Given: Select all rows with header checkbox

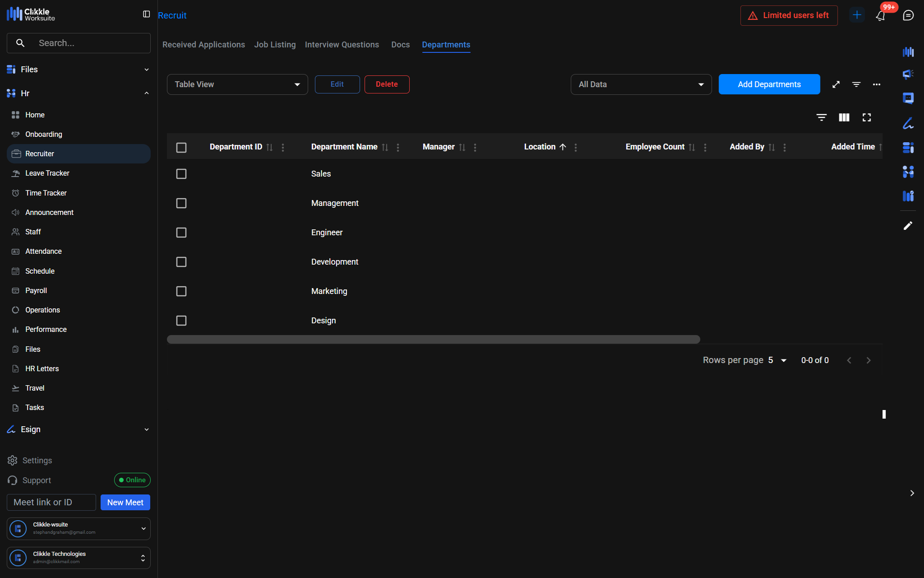Looking at the screenshot, I should [x=181, y=148].
